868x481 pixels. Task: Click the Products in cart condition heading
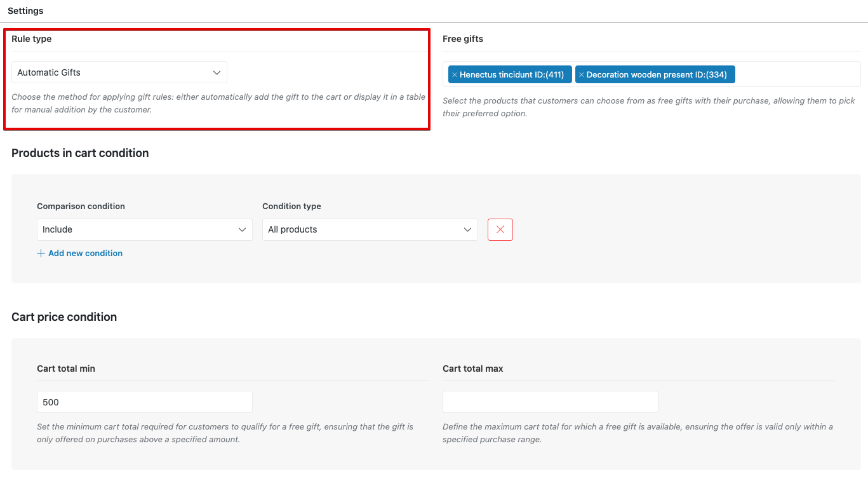click(x=80, y=153)
